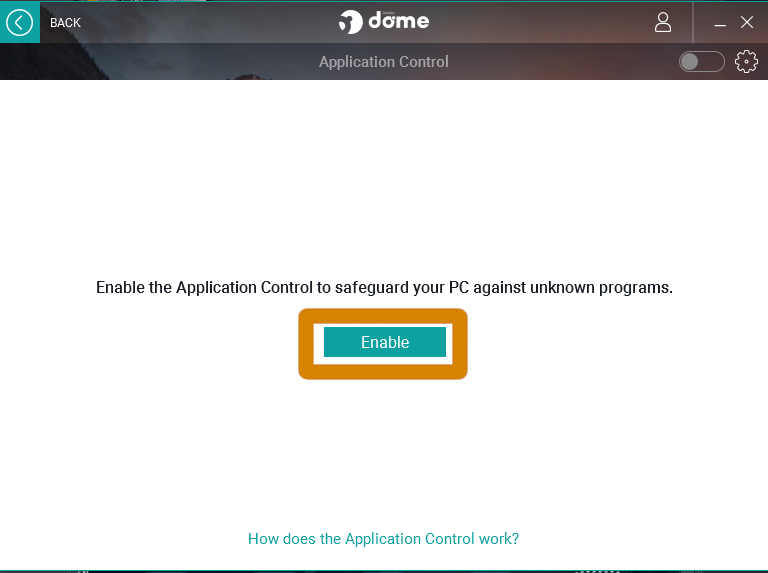Turn on the grey switch beside the gear icon

701,62
